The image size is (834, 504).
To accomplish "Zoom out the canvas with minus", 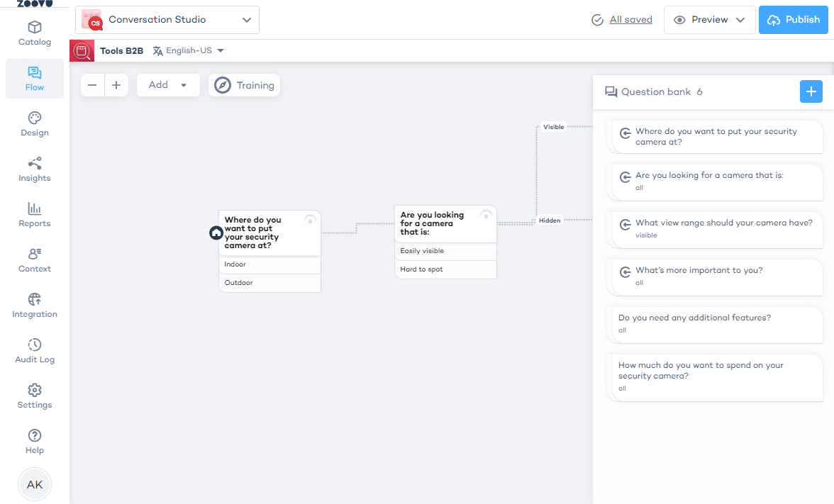I will point(92,85).
